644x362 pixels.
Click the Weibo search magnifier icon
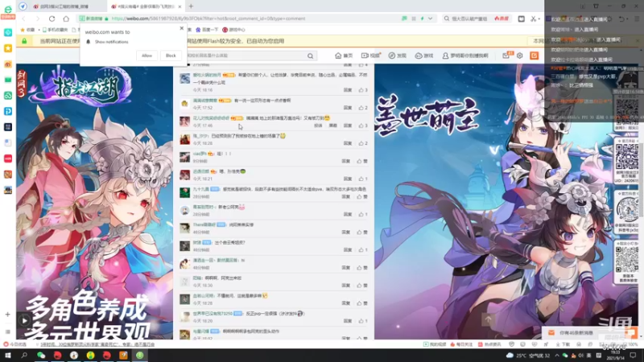pyautogui.click(x=311, y=56)
